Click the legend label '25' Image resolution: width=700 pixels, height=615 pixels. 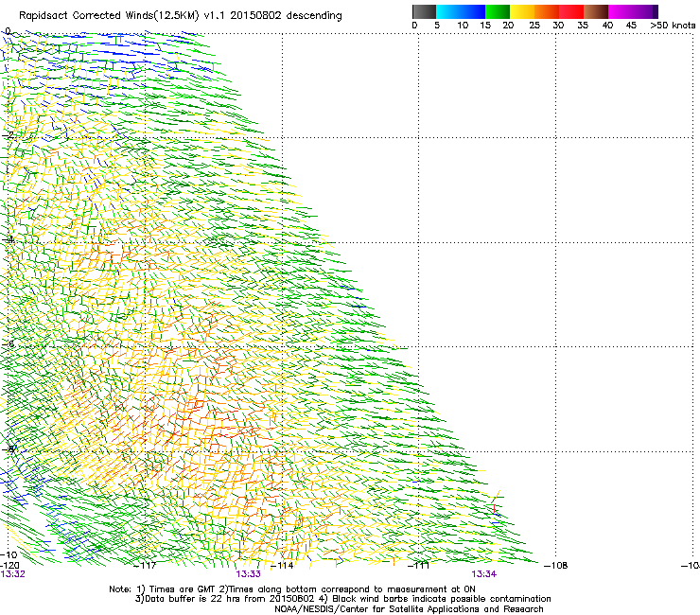click(x=534, y=26)
